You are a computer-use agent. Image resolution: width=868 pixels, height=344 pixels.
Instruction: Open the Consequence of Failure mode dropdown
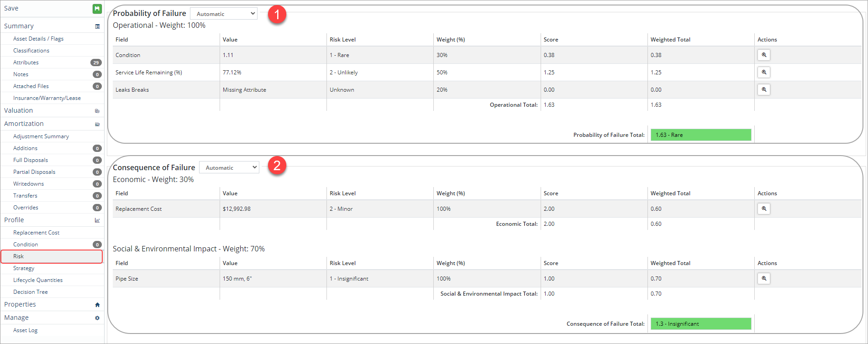[x=229, y=167]
